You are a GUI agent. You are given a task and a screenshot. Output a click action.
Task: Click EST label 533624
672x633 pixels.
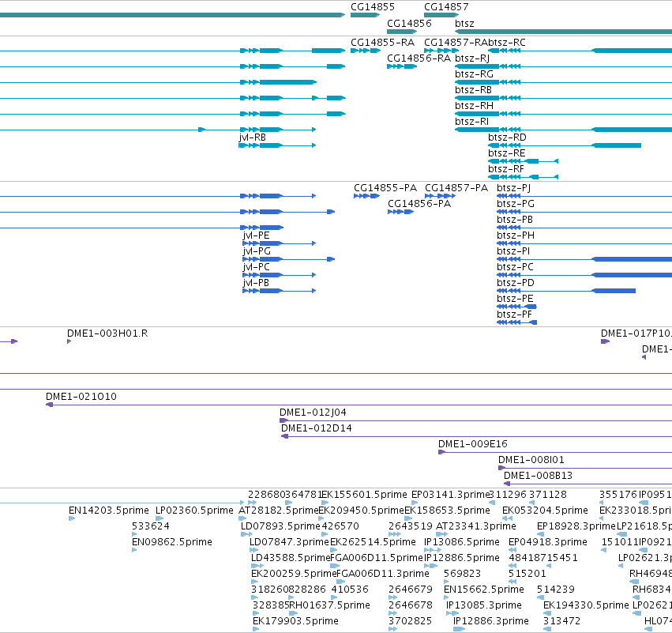[x=150, y=526]
